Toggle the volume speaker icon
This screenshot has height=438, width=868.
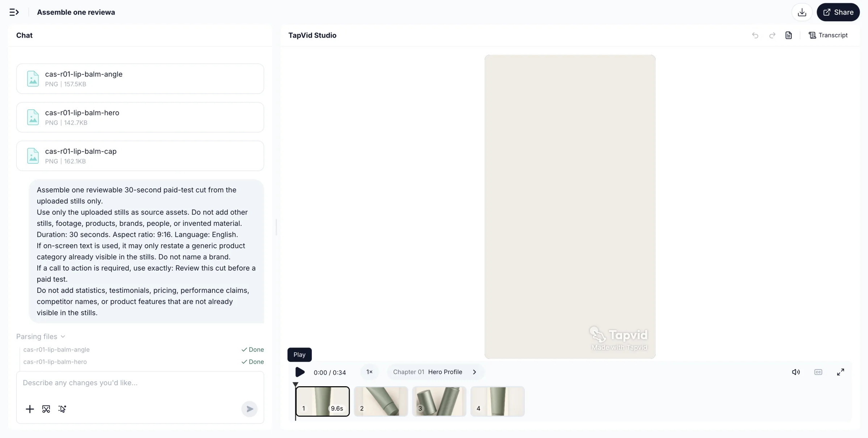(796, 372)
